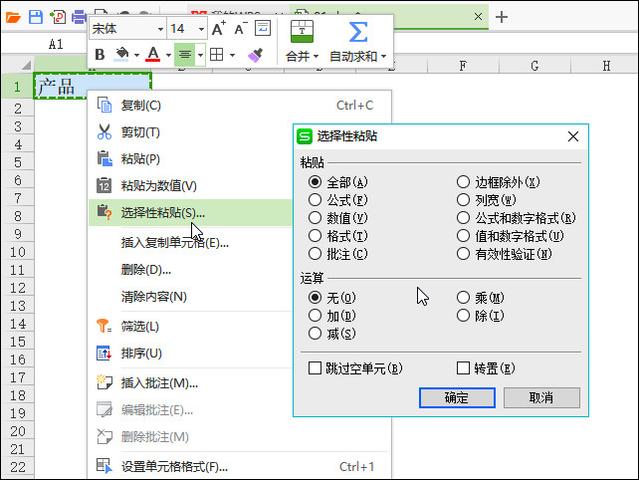
Task: Click the AutoSum sigma icon
Action: [358, 32]
